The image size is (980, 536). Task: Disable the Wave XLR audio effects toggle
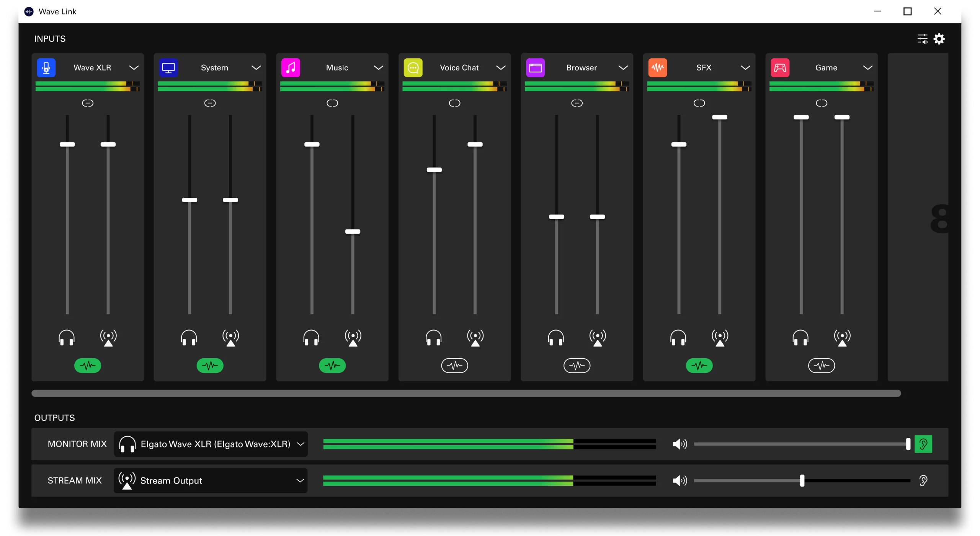click(88, 366)
